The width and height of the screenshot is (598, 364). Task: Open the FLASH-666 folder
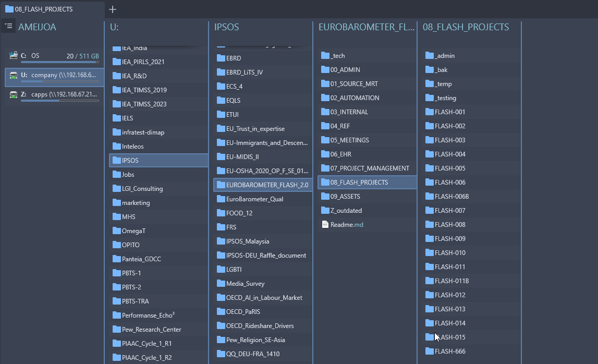pyautogui.click(x=471, y=351)
